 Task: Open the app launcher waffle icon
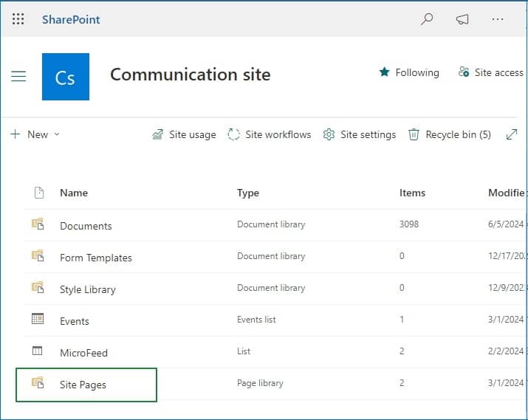(x=18, y=19)
